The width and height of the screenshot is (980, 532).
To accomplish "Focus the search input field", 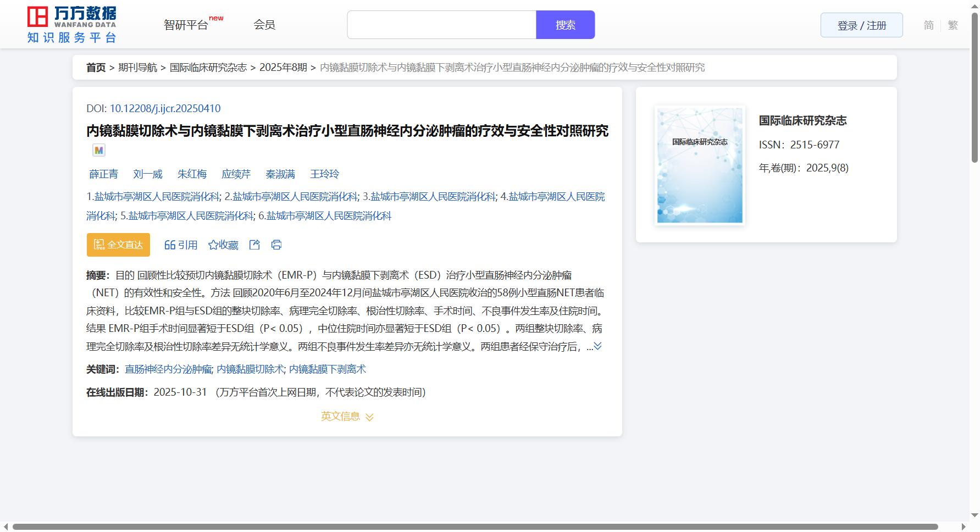I will pos(441,25).
